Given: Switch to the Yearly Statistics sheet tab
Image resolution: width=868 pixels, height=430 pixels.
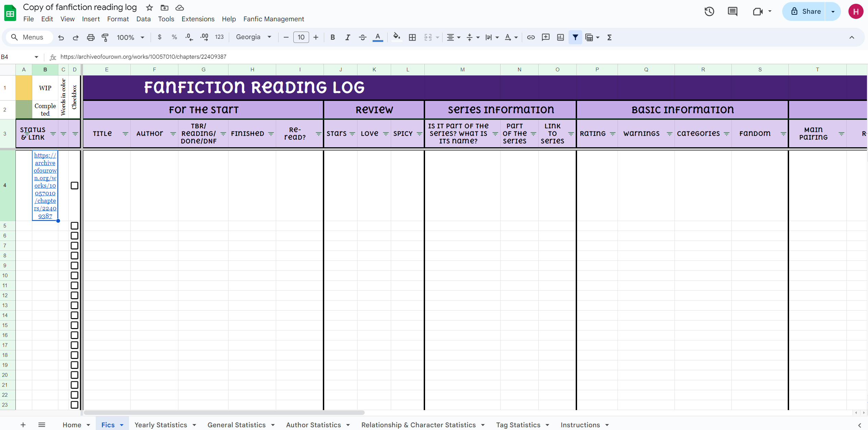Looking at the screenshot, I should pos(161,425).
